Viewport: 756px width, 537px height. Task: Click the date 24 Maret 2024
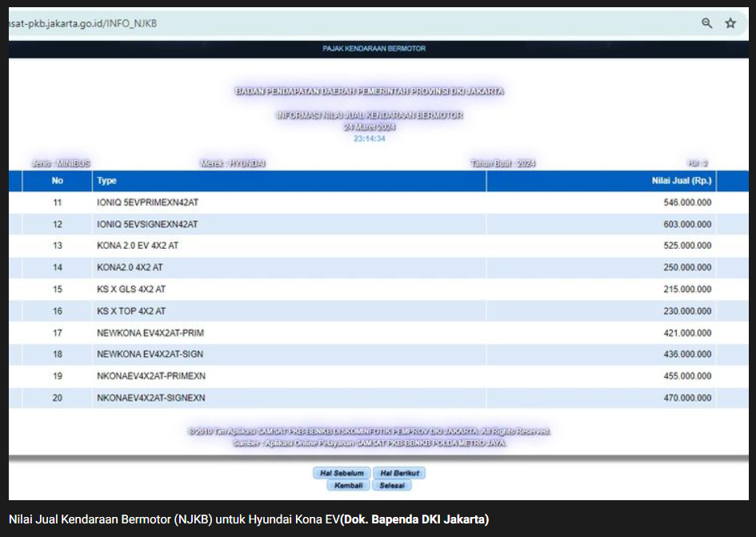[370, 127]
